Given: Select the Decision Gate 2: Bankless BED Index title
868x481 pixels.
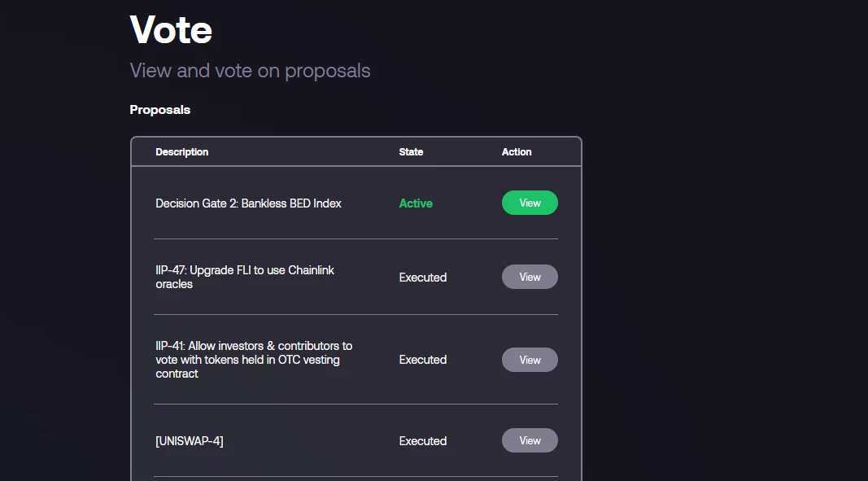Looking at the screenshot, I should 249,203.
